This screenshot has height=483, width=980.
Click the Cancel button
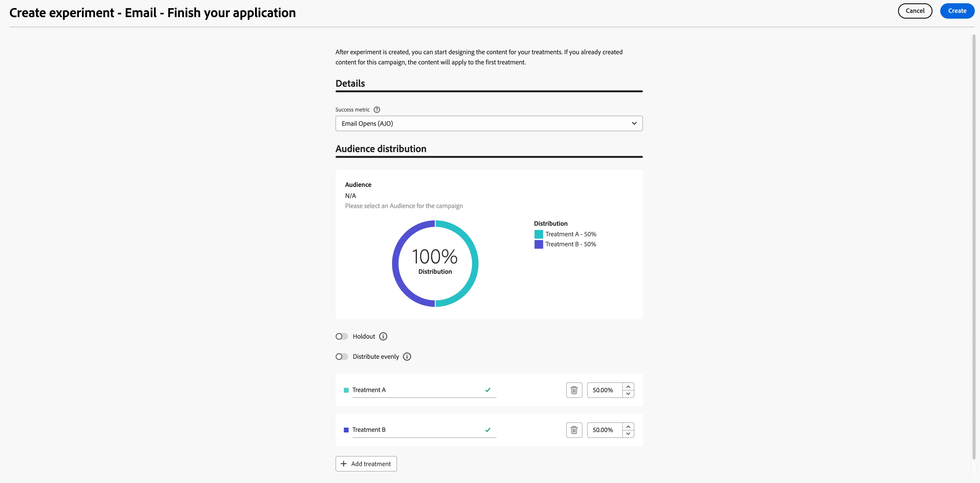(x=915, y=11)
